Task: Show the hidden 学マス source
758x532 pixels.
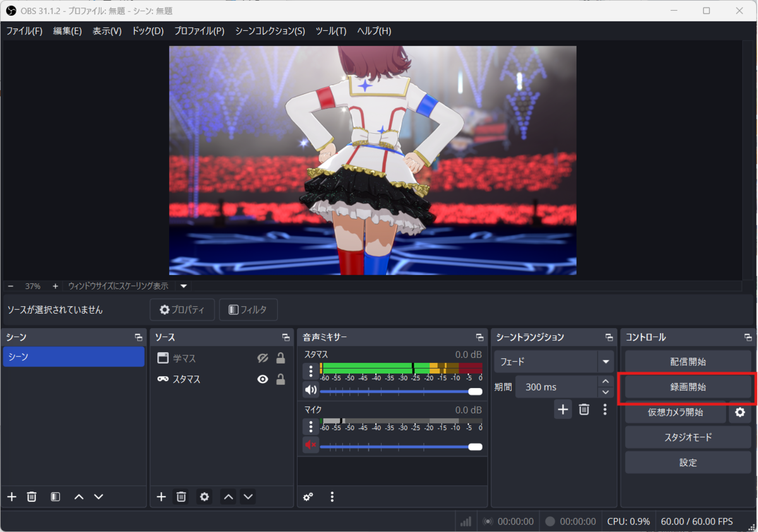Action: coord(263,358)
